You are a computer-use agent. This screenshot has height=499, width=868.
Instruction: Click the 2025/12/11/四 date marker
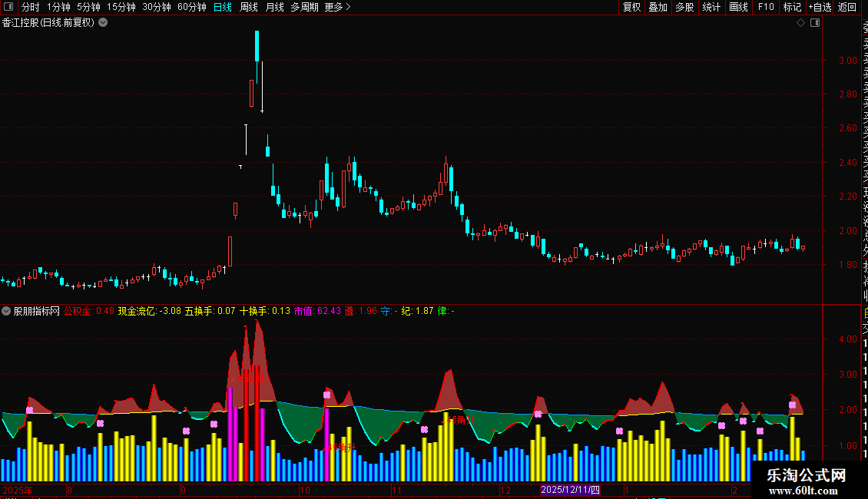pos(570,490)
